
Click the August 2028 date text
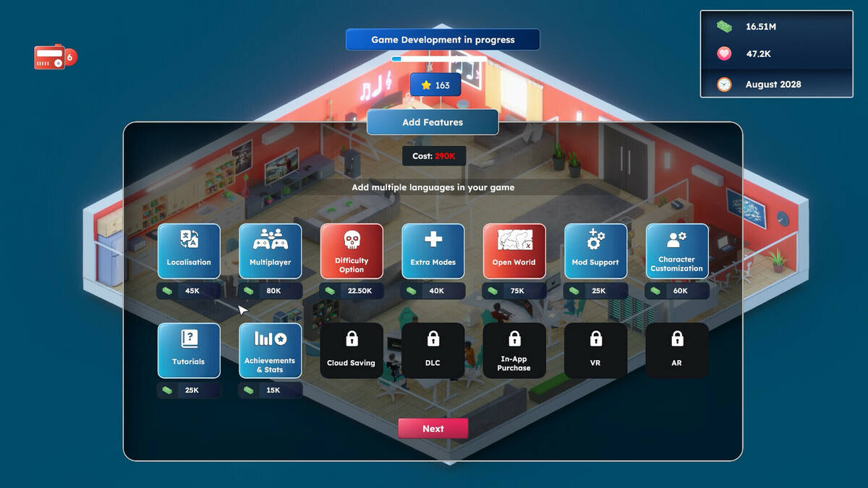pos(773,85)
